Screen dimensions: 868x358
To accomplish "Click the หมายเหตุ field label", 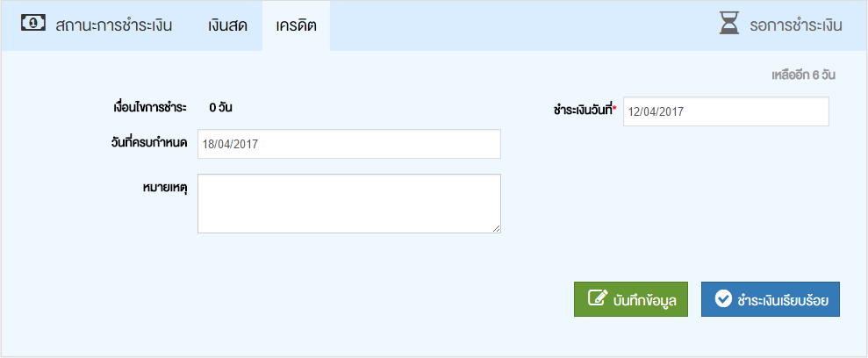I will pos(166,187).
